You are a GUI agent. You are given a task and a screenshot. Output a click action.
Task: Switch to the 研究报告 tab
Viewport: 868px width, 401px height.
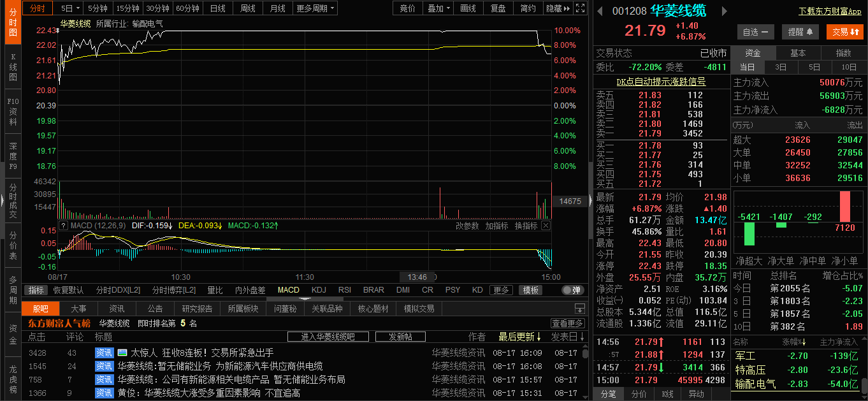coord(197,309)
